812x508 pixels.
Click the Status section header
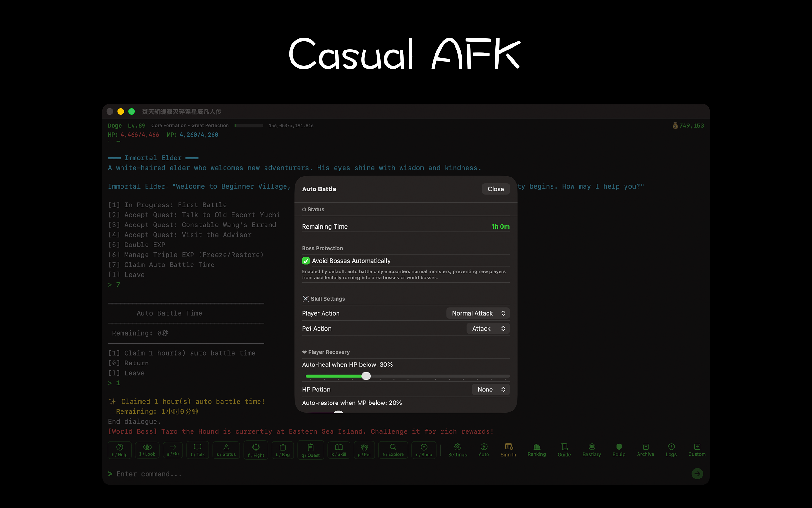coord(313,209)
